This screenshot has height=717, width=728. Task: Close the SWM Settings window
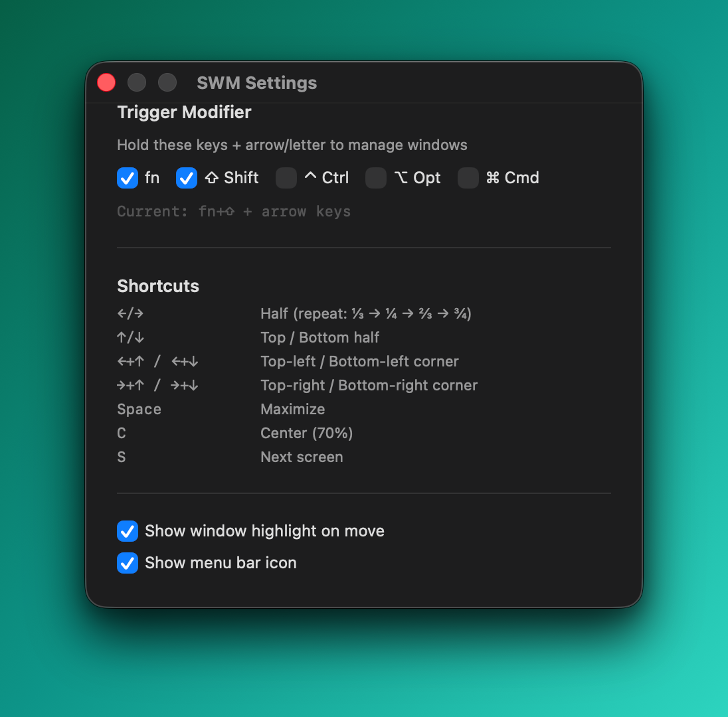(106, 83)
